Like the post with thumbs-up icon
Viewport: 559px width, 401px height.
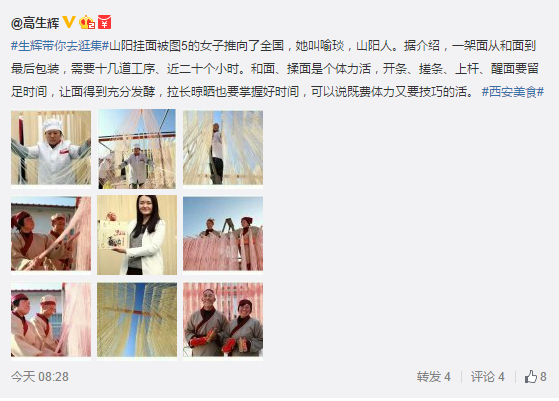[x=530, y=376]
